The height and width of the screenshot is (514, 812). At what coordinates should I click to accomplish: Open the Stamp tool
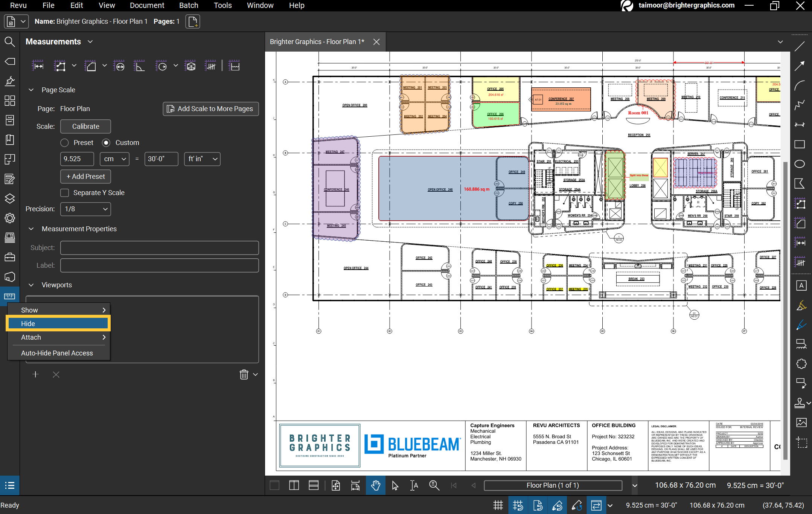800,403
